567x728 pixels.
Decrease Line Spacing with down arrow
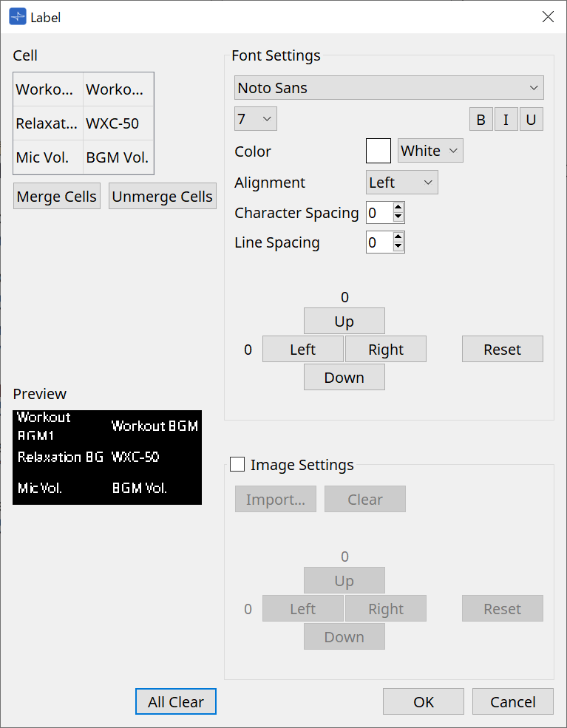click(400, 246)
